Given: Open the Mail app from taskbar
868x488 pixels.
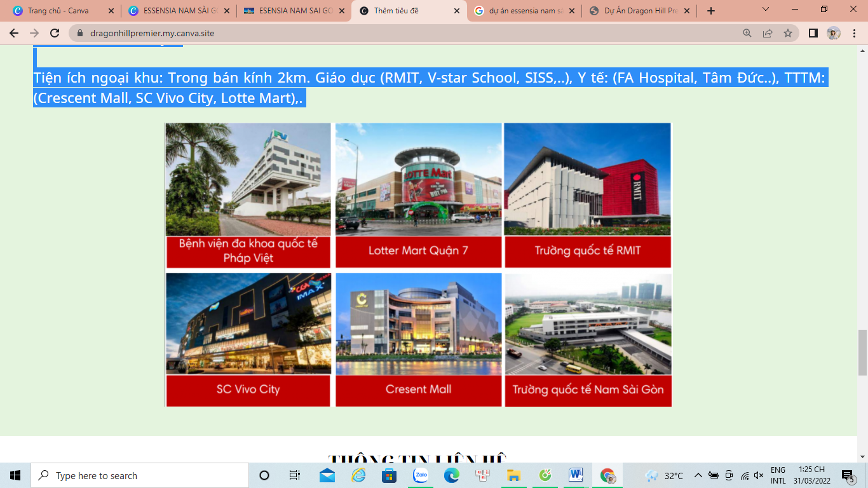Looking at the screenshot, I should click(327, 475).
